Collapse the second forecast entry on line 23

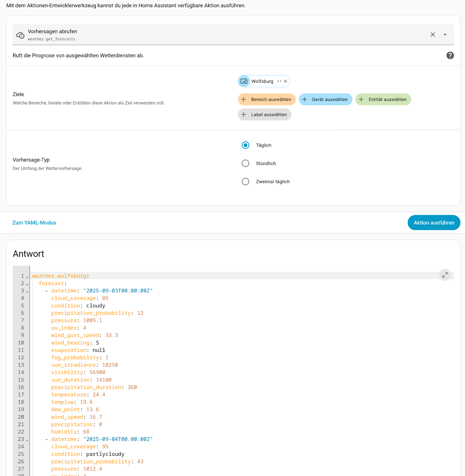coord(27,440)
